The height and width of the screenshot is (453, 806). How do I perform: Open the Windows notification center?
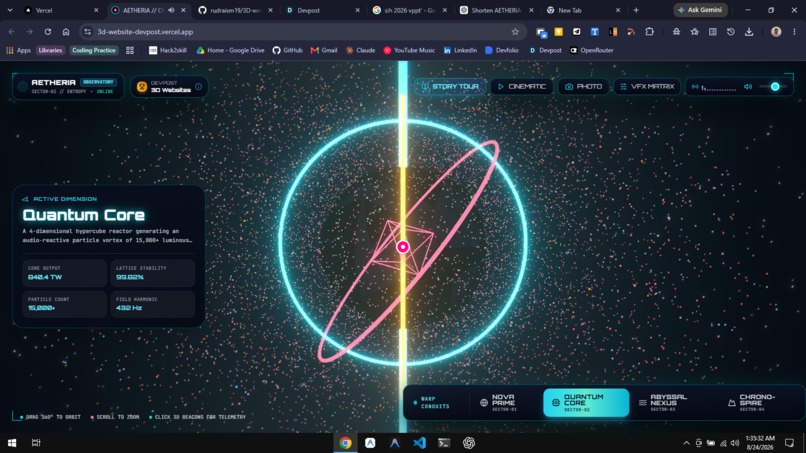coord(790,443)
